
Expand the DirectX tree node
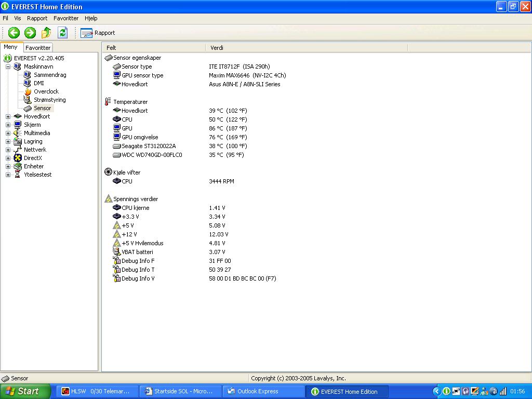coord(8,158)
